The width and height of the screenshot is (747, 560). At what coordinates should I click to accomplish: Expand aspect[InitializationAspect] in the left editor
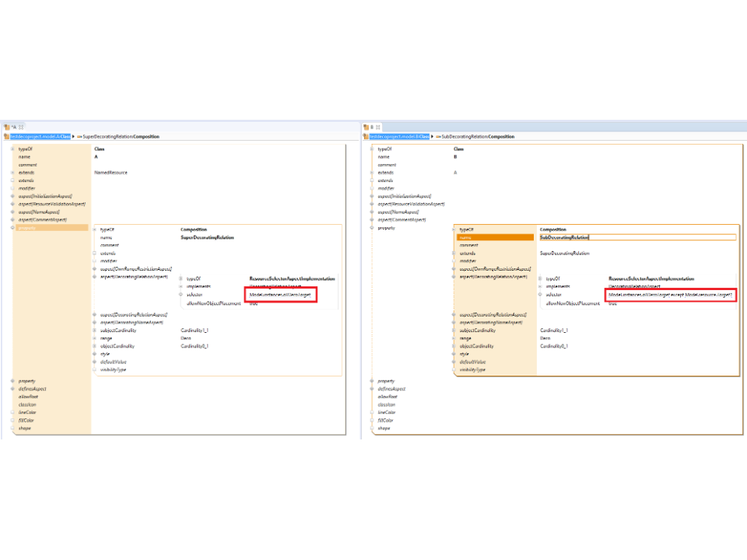13,196
